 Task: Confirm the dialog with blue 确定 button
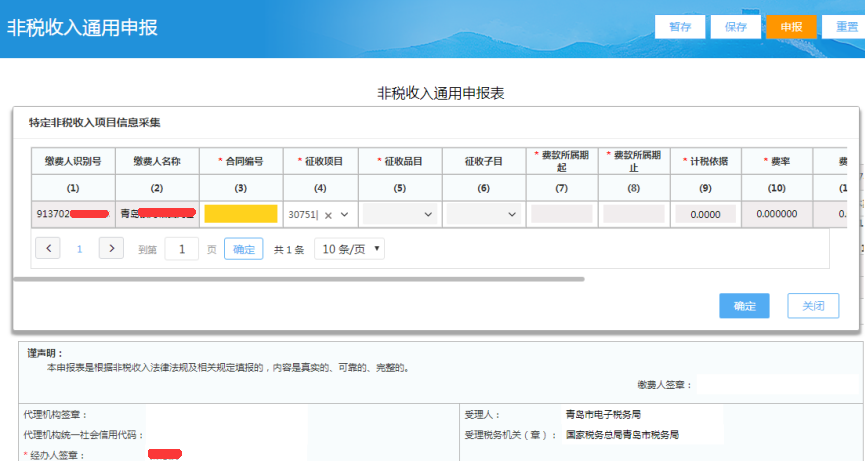tap(745, 306)
